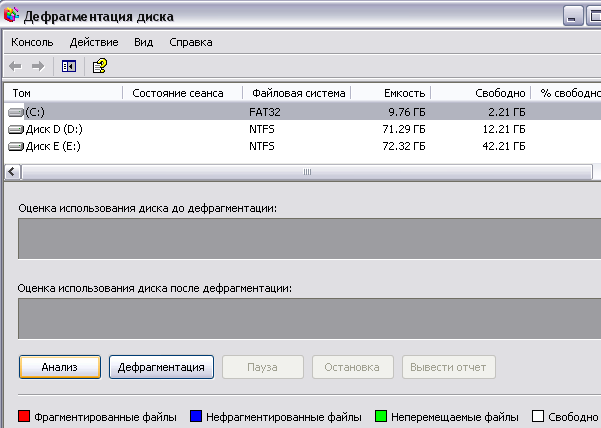Click the FAT32 file system cell
Viewport: 601px width, 428px height.
pyautogui.click(x=264, y=112)
